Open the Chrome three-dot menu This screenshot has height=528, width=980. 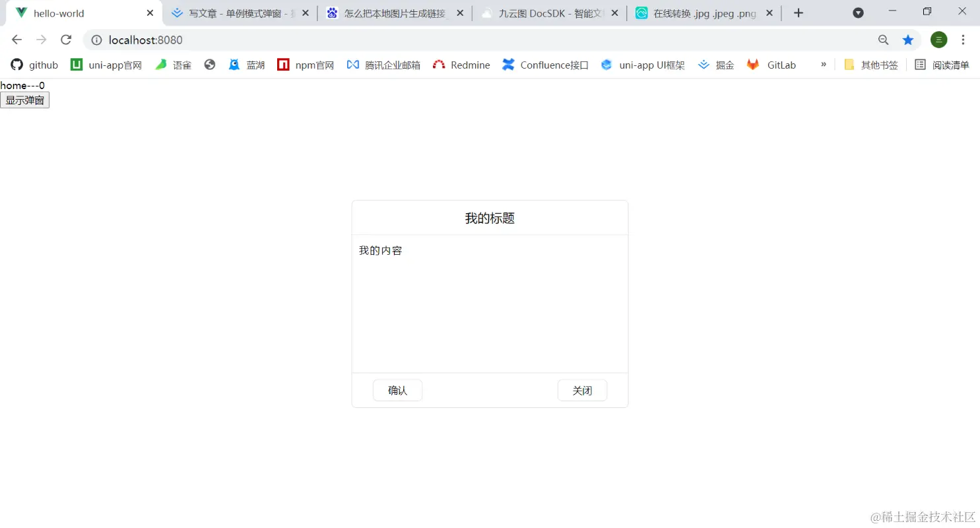pyautogui.click(x=964, y=40)
